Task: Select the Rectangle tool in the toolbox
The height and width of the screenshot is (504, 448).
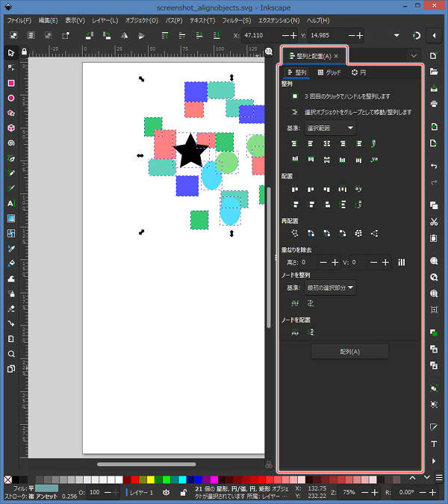Action: coord(10,83)
